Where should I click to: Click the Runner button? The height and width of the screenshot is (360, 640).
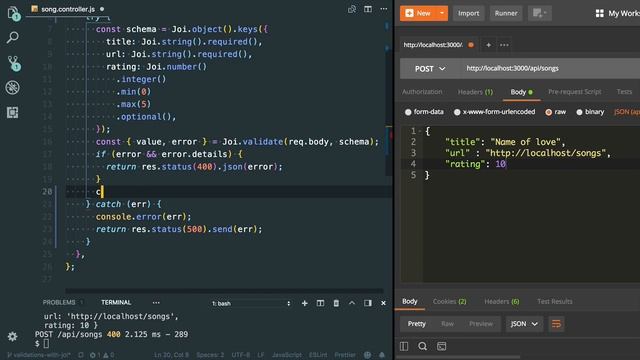pos(506,13)
